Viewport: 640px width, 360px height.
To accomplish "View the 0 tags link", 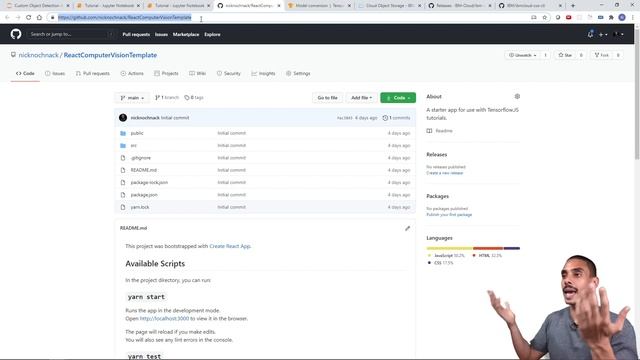I will pyautogui.click(x=194, y=98).
